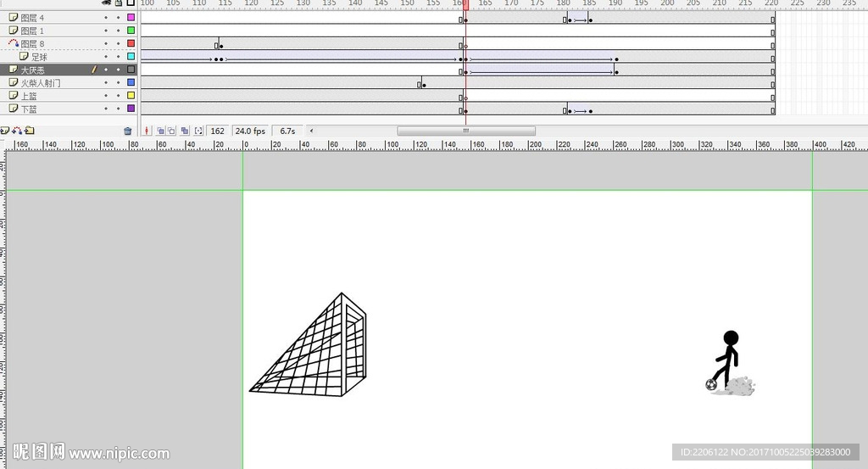Image resolution: width=868 pixels, height=469 pixels.
Task: Select the 下篮 layer name
Action: (x=29, y=109)
